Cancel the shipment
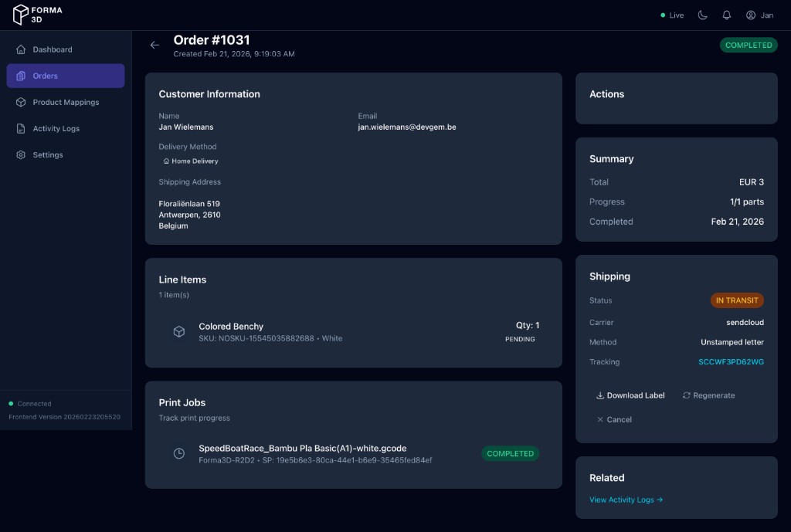The image size is (791, 532). pyautogui.click(x=614, y=419)
